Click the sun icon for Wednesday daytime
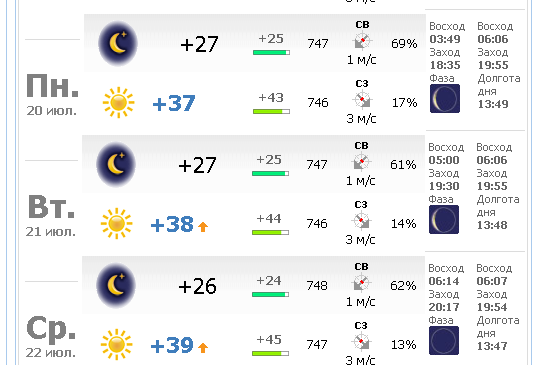This screenshot has width=541, height=365. [x=116, y=344]
